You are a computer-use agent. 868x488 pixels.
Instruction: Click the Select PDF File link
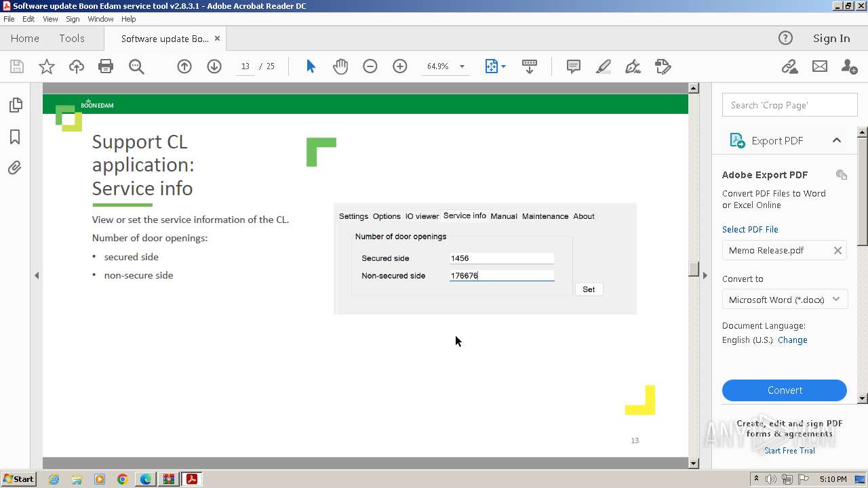point(750,229)
